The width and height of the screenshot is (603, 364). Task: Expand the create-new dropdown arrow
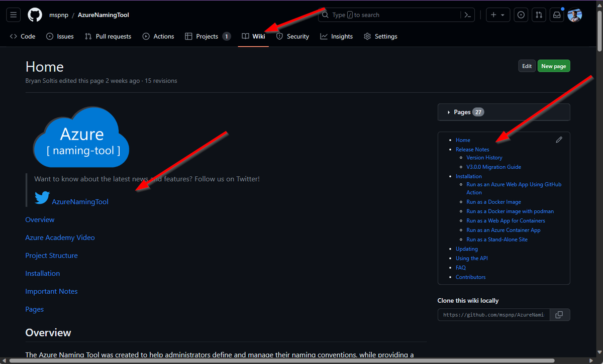[503, 15]
